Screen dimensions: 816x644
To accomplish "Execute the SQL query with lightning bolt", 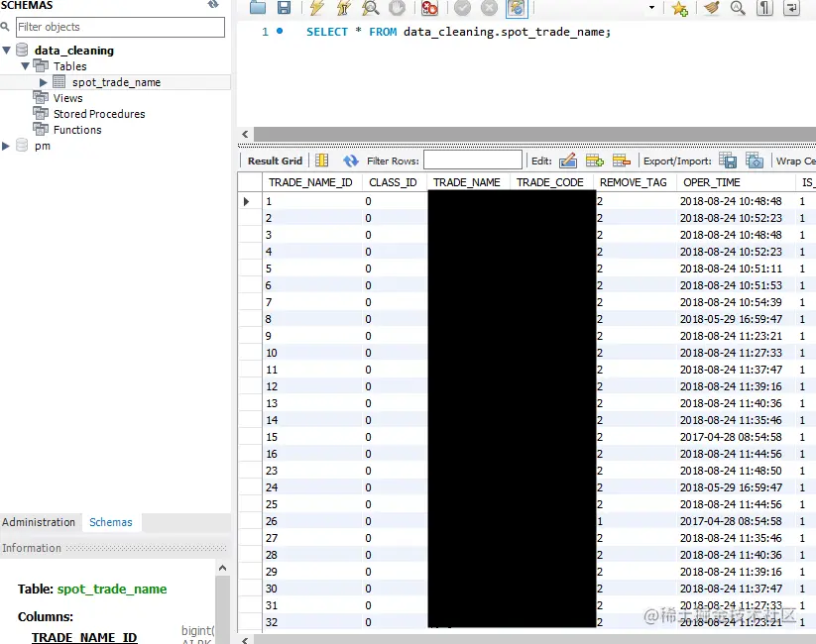I will (316, 7).
